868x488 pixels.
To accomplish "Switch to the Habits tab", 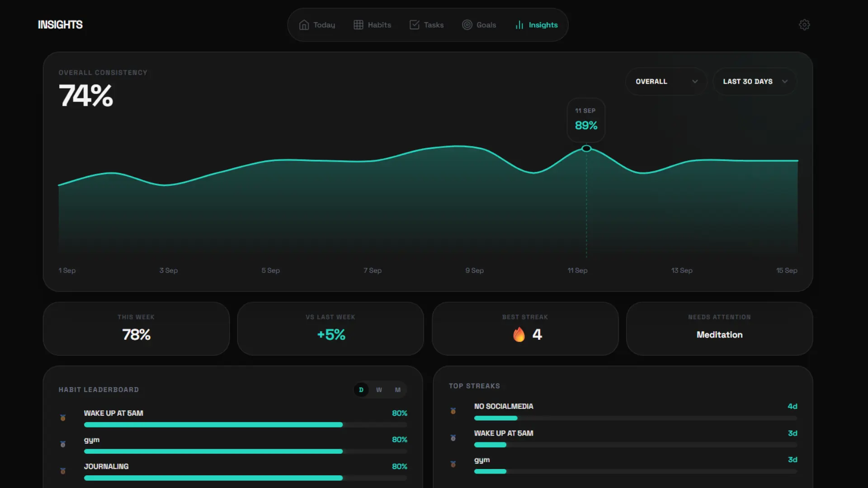I will 372,25.
